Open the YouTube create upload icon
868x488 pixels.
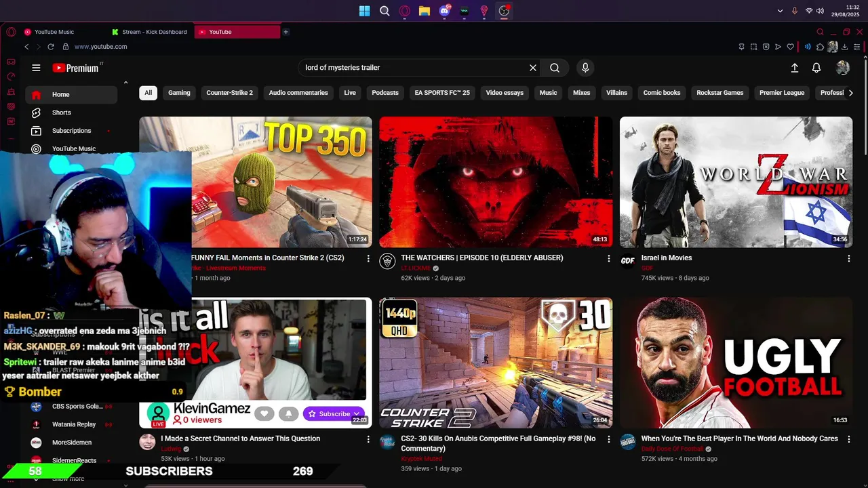(795, 68)
